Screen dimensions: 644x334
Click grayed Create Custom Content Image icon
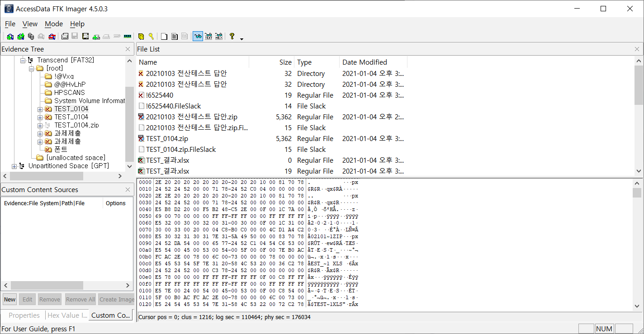[106, 37]
